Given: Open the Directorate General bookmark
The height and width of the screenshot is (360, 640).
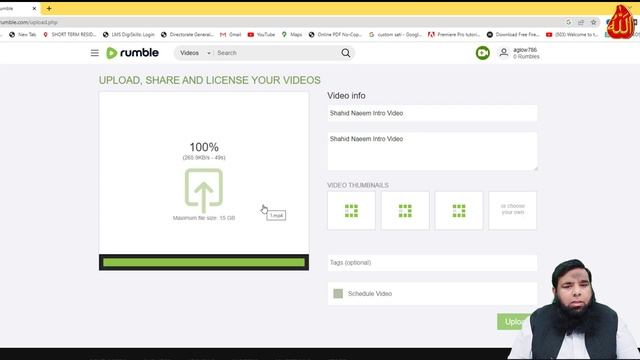Looking at the screenshot, I should point(187,35).
